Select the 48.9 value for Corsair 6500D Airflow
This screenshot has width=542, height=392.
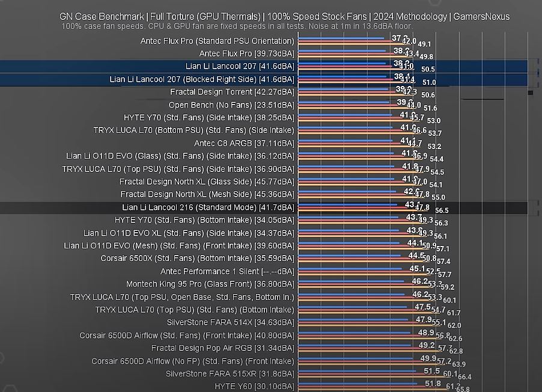click(x=426, y=333)
